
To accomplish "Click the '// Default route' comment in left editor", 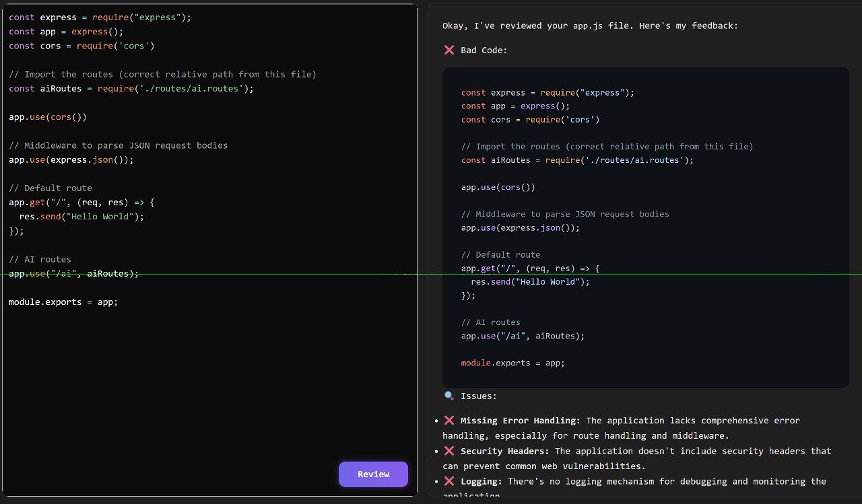I will (x=51, y=188).
